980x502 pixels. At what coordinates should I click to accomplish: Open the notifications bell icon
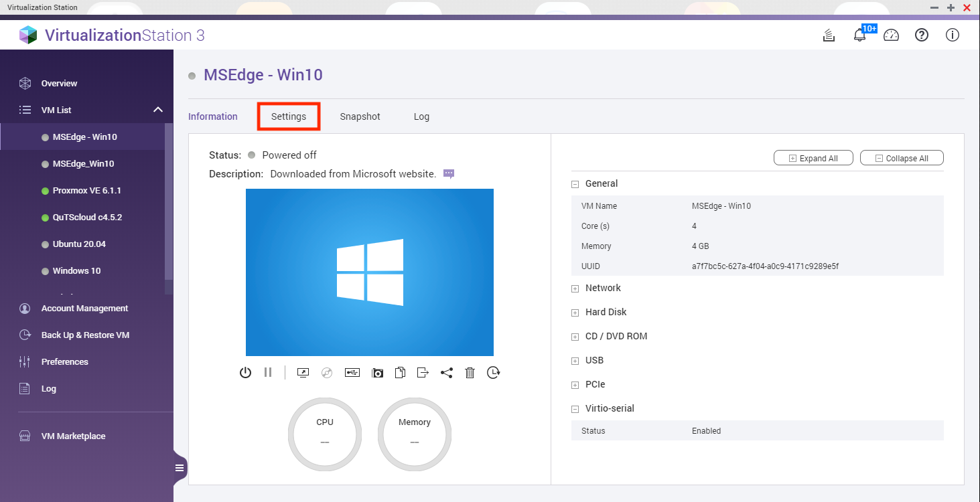(860, 35)
